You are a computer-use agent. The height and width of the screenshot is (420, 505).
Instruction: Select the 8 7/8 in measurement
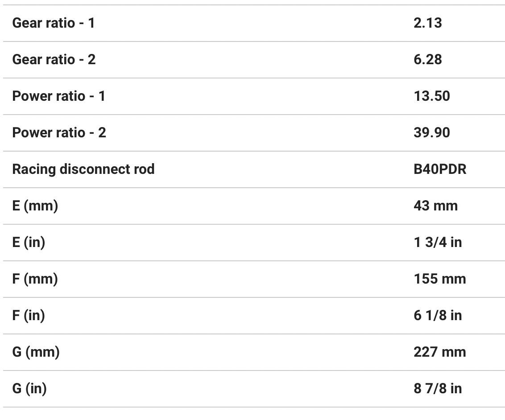[x=438, y=389]
